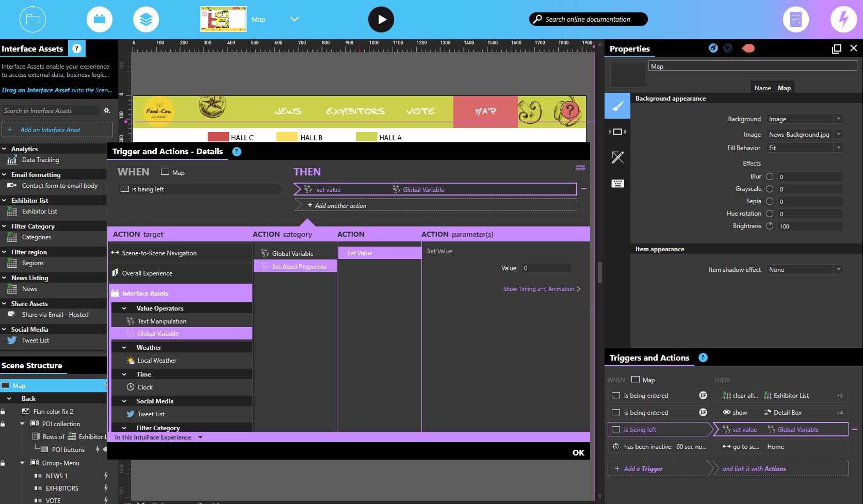Screen dimensions: 863x504
Task: Open the Background type dropdown
Action: [804, 119]
